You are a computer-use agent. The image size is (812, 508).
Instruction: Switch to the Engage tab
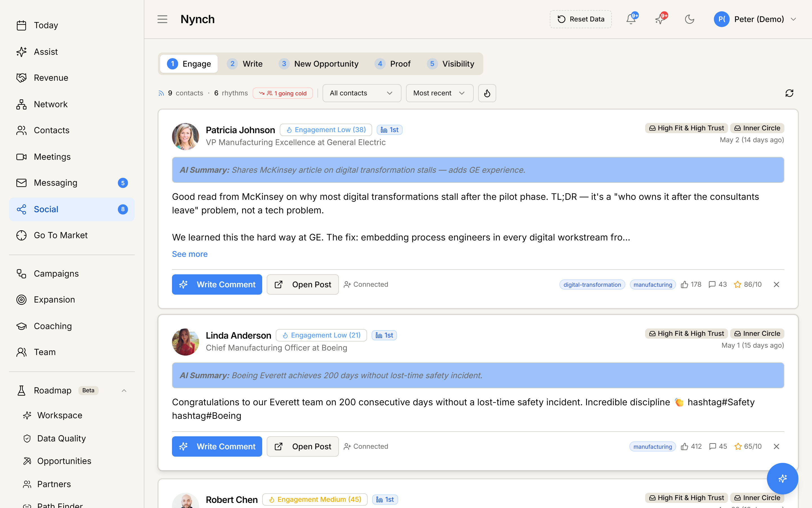(x=189, y=64)
